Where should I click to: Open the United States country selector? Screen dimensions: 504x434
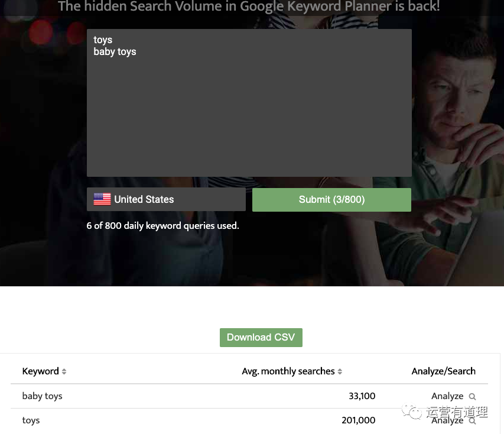(166, 199)
